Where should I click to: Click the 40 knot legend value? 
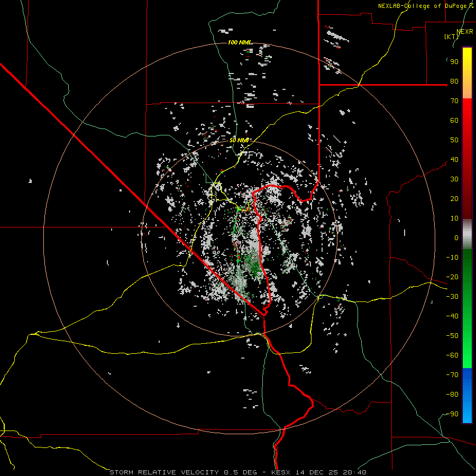pyautogui.click(x=454, y=160)
